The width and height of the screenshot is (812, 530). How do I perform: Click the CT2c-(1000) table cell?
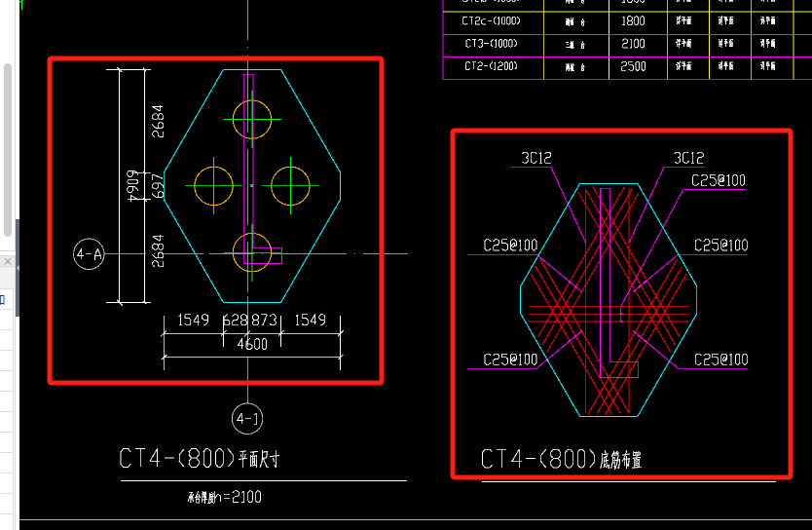491,21
